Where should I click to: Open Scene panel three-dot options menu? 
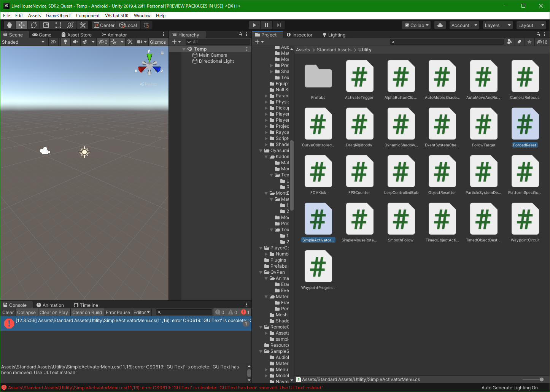[x=164, y=34]
